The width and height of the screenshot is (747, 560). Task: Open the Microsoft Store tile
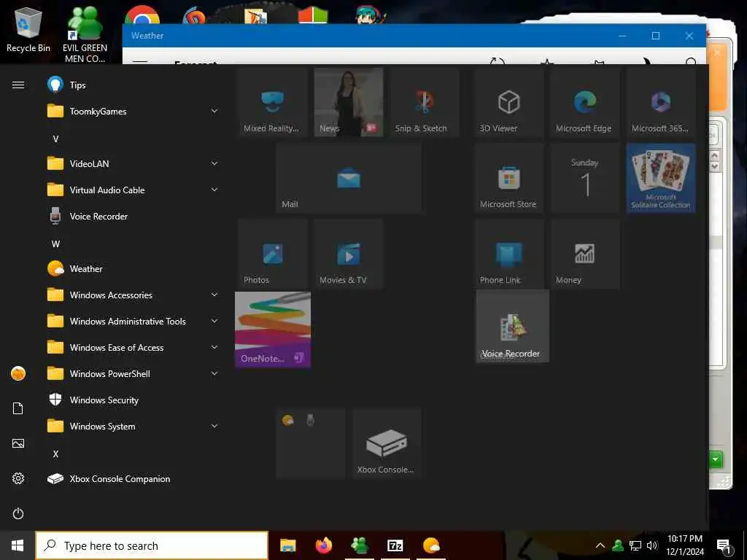(x=508, y=178)
